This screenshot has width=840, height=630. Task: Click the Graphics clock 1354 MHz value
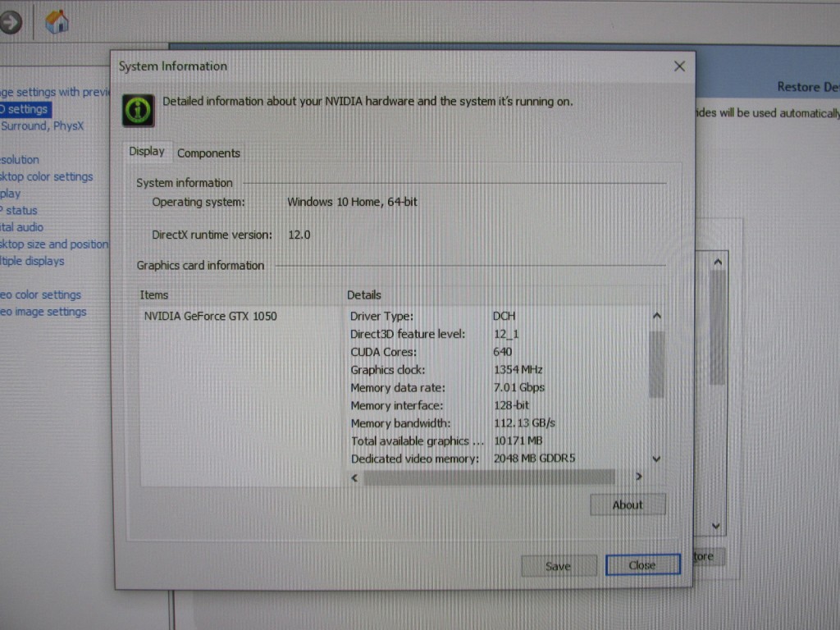point(518,370)
